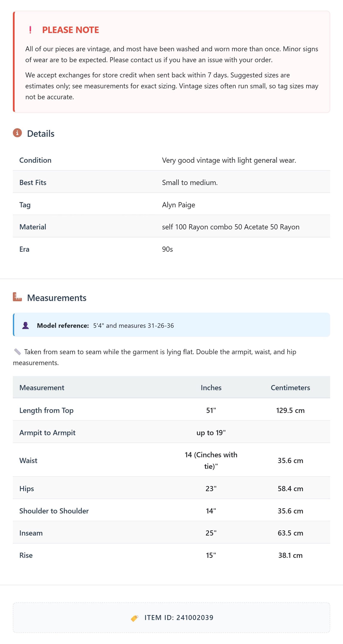Click the price tag icon beside Item ID
Screen dimensions: 343x644
tap(134, 618)
